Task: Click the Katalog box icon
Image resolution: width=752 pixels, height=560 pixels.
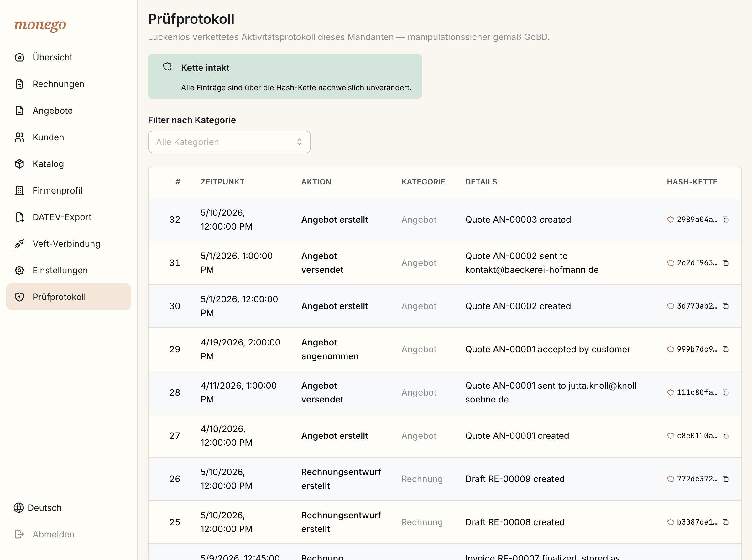Action: (x=19, y=164)
